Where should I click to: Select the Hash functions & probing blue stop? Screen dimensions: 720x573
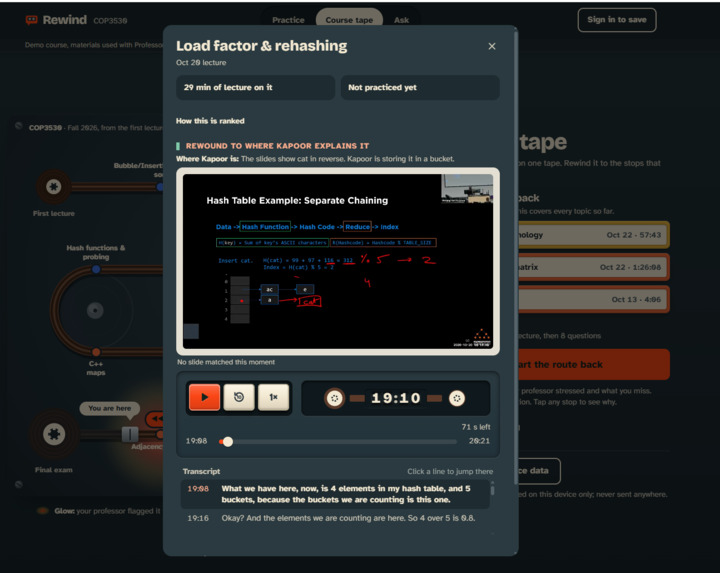[x=96, y=270]
